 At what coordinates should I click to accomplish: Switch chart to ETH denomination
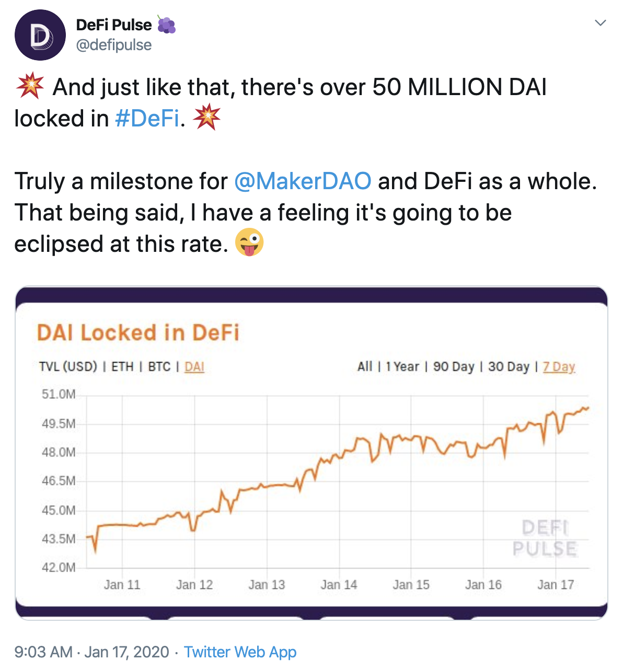(x=123, y=367)
